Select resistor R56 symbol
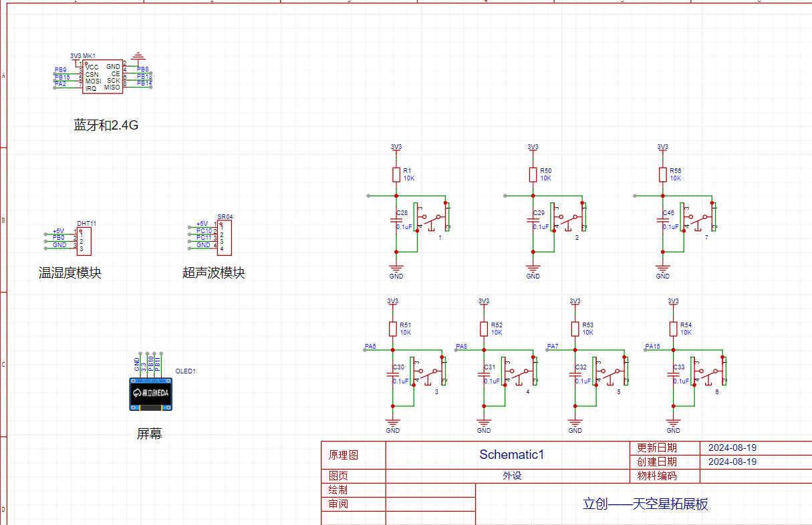Screen dimensions: 812x525 tap(662, 175)
